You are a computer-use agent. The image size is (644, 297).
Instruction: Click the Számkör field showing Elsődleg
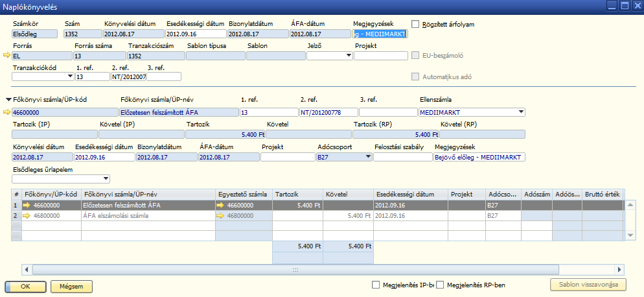(35, 34)
